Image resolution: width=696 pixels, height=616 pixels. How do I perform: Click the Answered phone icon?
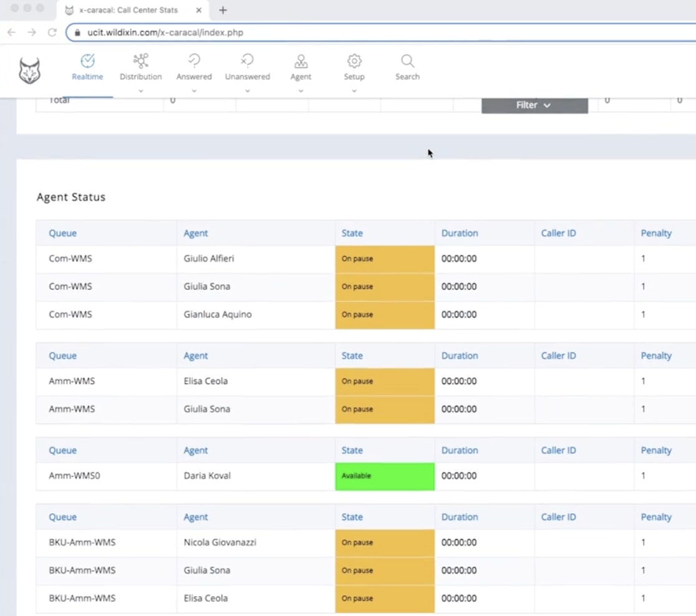point(194,60)
